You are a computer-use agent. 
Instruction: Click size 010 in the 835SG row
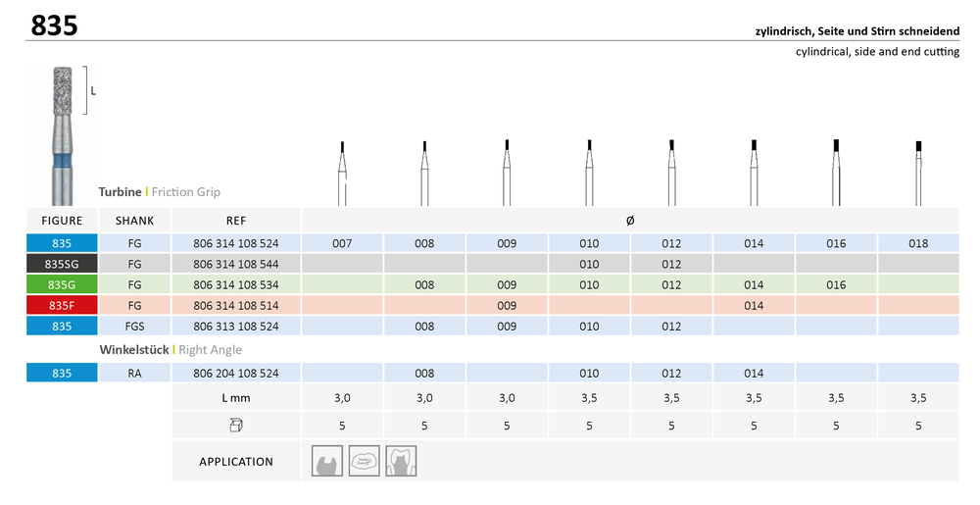click(589, 264)
